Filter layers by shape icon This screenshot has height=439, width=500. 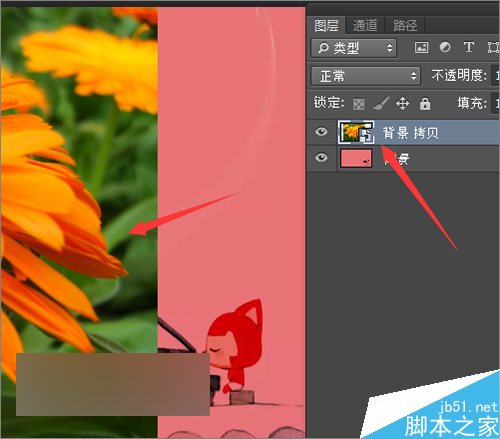pyautogui.click(x=493, y=47)
